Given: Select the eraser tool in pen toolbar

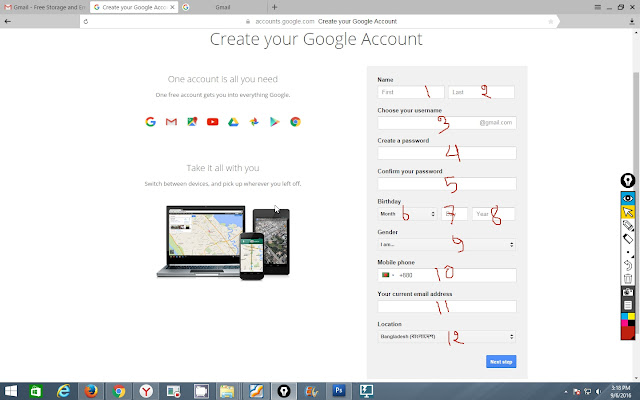Looking at the screenshot, I should [627, 239].
